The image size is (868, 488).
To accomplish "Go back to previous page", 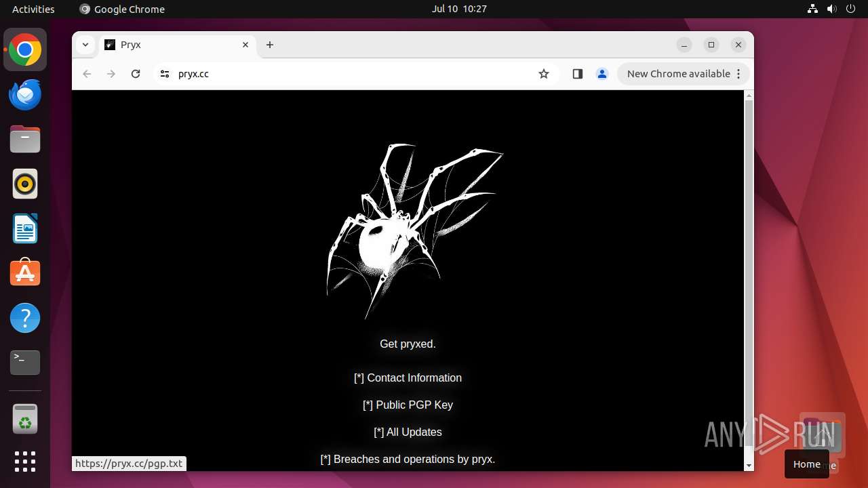I will click(x=87, y=74).
